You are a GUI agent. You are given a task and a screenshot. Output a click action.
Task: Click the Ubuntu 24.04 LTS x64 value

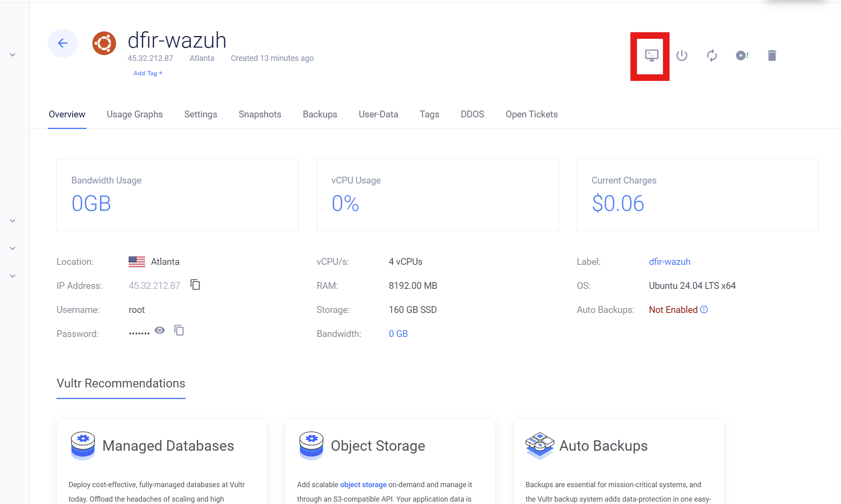[x=692, y=286]
